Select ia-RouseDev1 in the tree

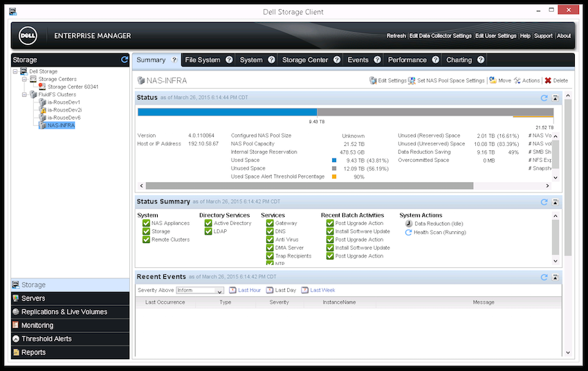64,102
